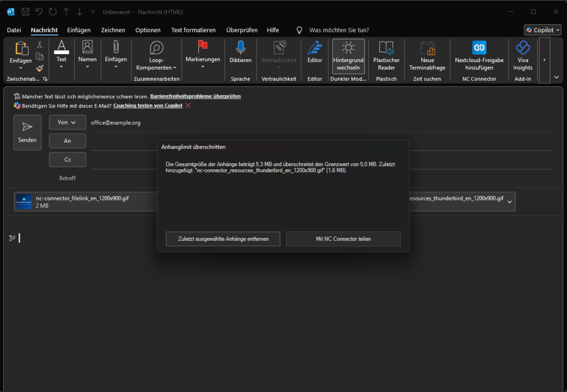Click the Copilot draft pen icon in body
This screenshot has height=392, width=567.
coord(12,238)
